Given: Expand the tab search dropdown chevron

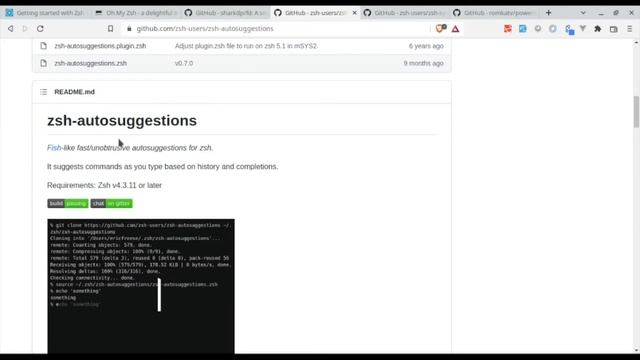Looking at the screenshot, I should (x=583, y=13).
